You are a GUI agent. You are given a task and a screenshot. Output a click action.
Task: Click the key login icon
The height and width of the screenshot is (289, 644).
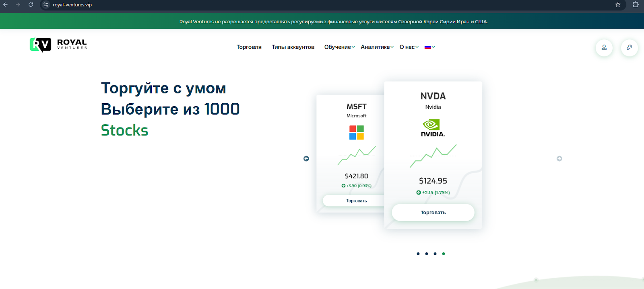click(x=630, y=47)
